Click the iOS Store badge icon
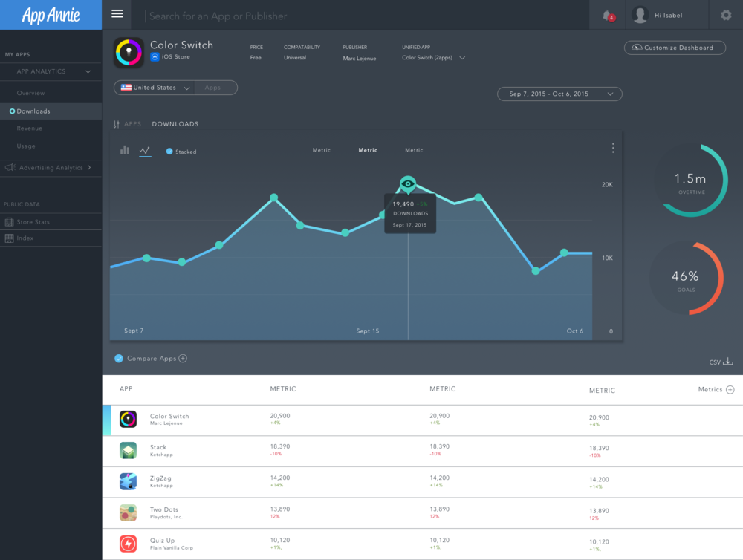 [x=155, y=57]
